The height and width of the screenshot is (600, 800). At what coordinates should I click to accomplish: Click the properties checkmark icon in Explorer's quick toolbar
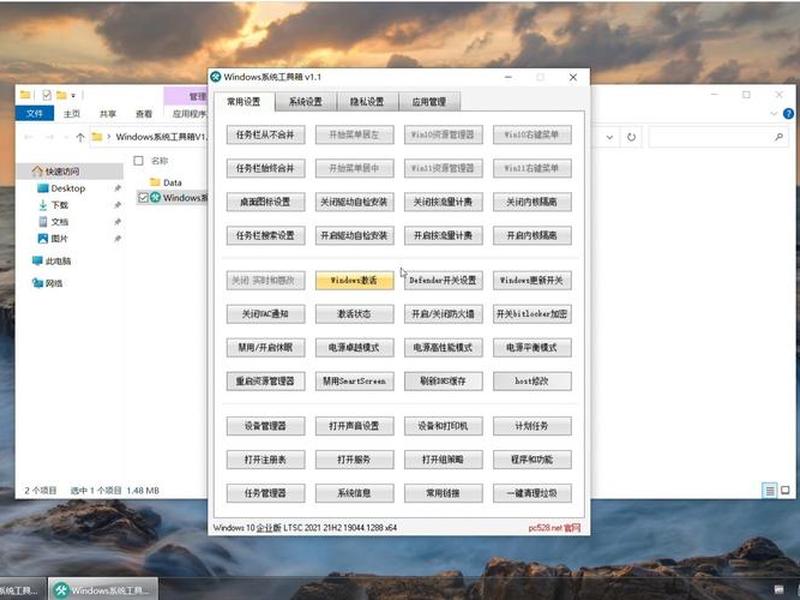pyautogui.click(x=47, y=95)
